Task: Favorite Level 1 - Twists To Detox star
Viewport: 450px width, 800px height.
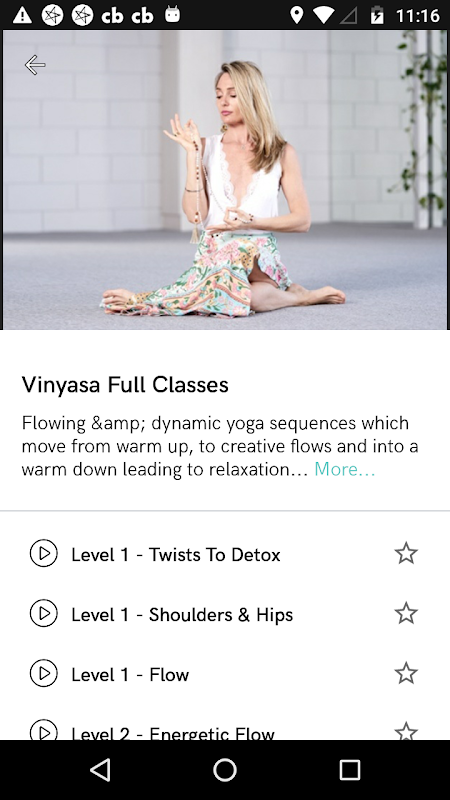Action: [x=406, y=553]
